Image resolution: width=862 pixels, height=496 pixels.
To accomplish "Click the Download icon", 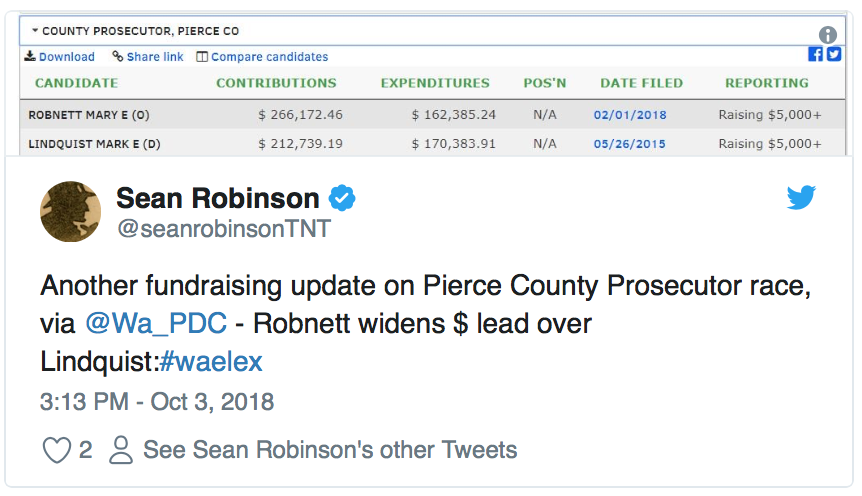I will coord(30,56).
